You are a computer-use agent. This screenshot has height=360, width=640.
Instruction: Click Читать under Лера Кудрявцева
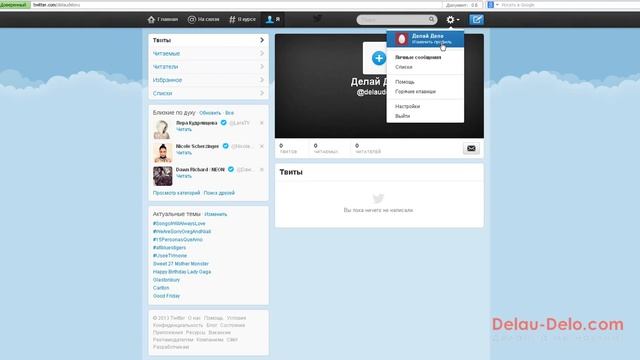[x=184, y=129]
